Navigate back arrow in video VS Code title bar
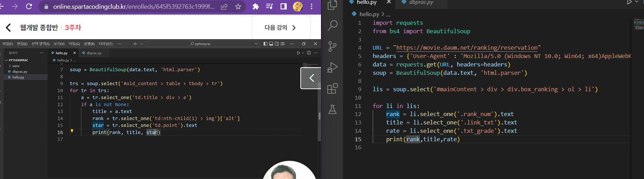Screen dimensions: 644x179 (x=135, y=44)
